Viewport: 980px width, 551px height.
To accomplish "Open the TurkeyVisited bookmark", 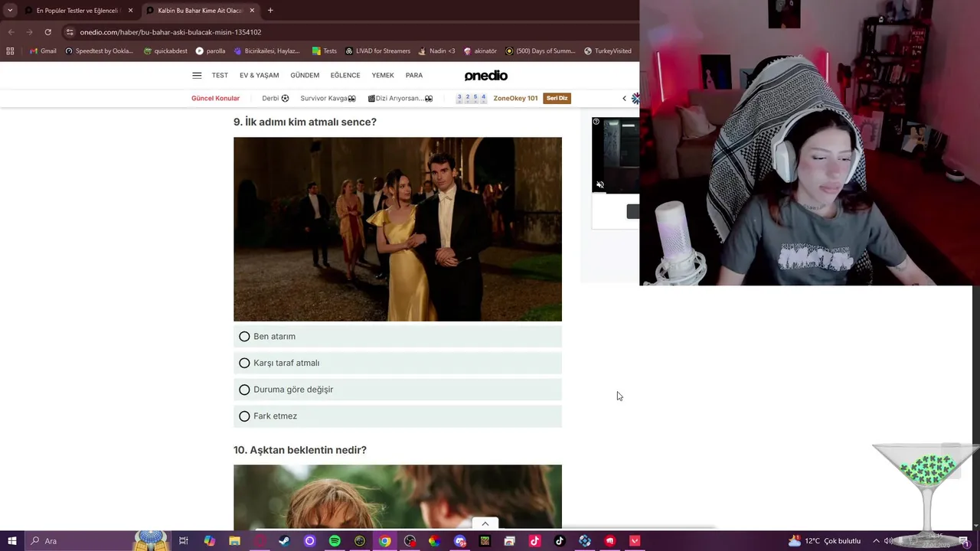I will click(x=608, y=51).
